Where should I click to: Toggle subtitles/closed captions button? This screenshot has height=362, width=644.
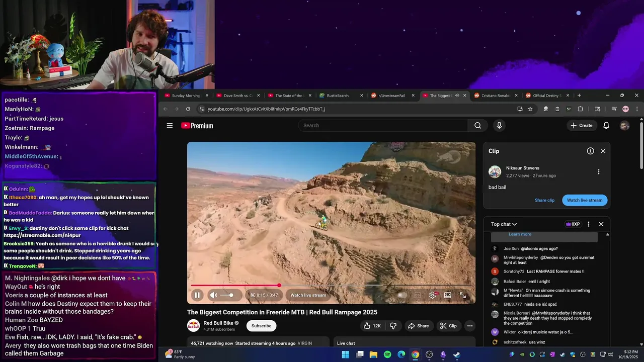click(x=417, y=295)
